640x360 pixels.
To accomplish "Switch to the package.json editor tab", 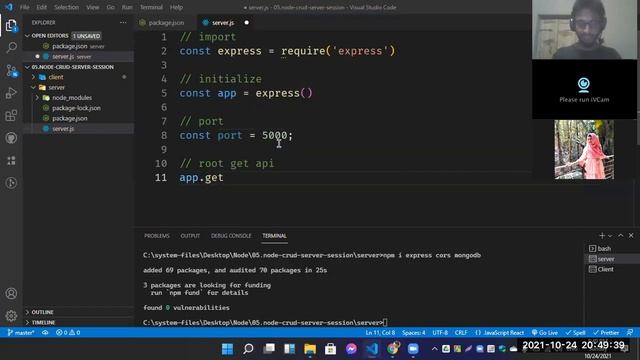I will pyautogui.click(x=166, y=22).
